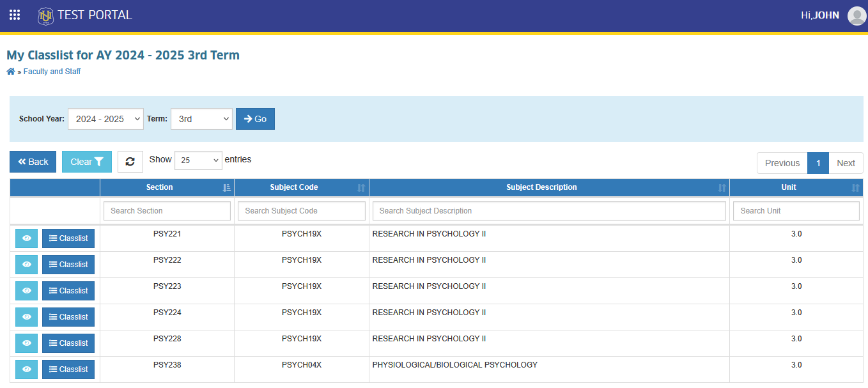Focus the Search Subject Description field
Viewport: 868px width, 388px height.
coord(549,211)
